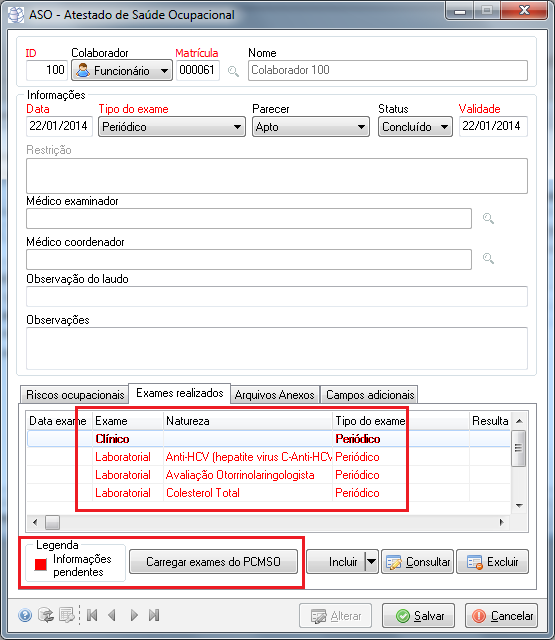
Task: Go to next record arrow icon
Action: (x=134, y=615)
